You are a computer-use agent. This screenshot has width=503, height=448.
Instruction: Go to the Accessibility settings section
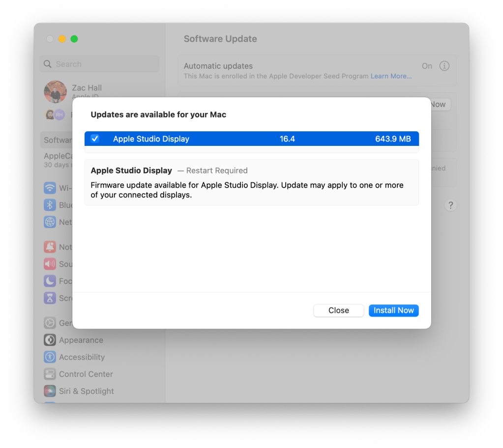82,357
